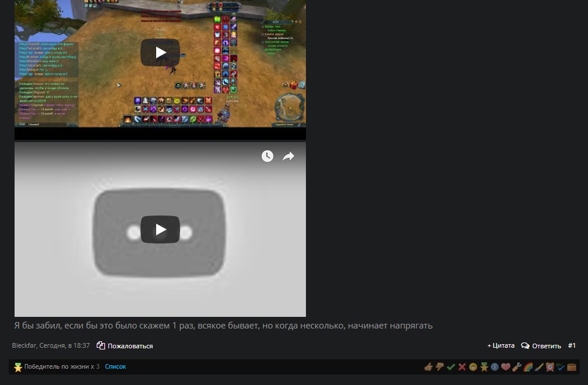The width and height of the screenshot is (588, 385).
Task: Report the post via Пожаловаться
Action: [x=125, y=345]
